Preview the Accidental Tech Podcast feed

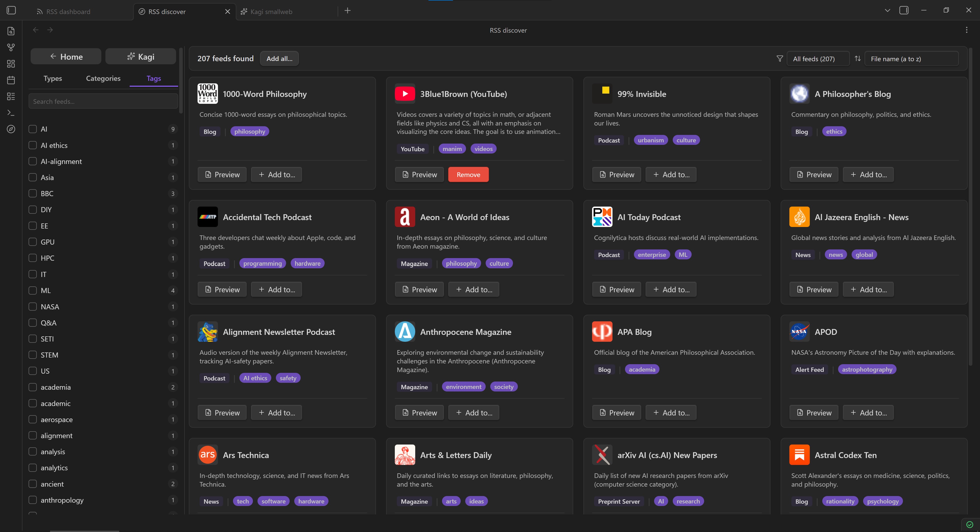click(x=222, y=289)
